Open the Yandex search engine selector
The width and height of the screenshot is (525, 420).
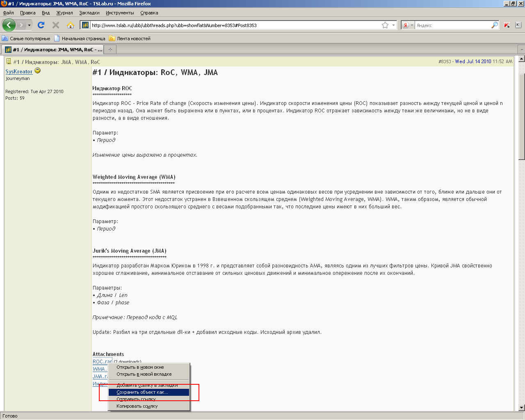click(407, 25)
